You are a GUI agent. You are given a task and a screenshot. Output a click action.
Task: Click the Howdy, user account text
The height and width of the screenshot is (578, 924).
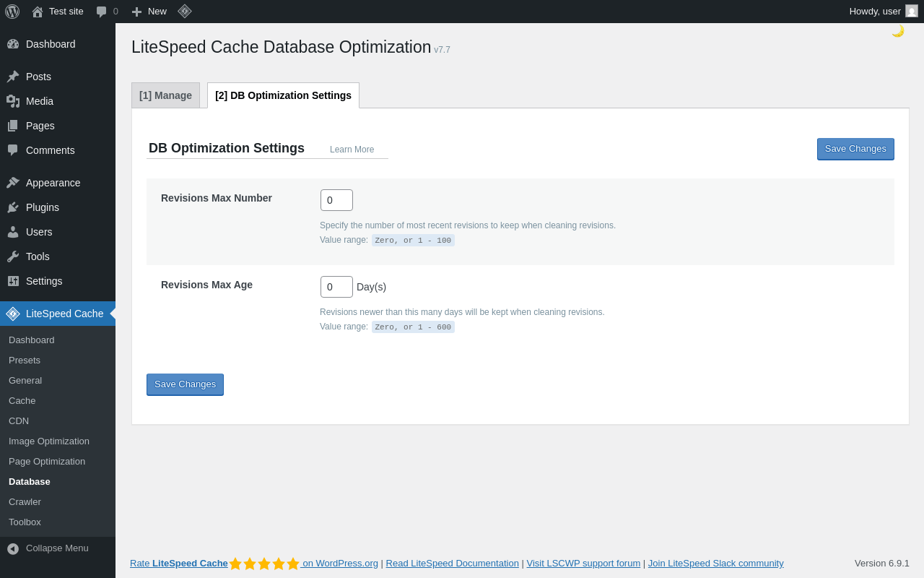pos(875,12)
